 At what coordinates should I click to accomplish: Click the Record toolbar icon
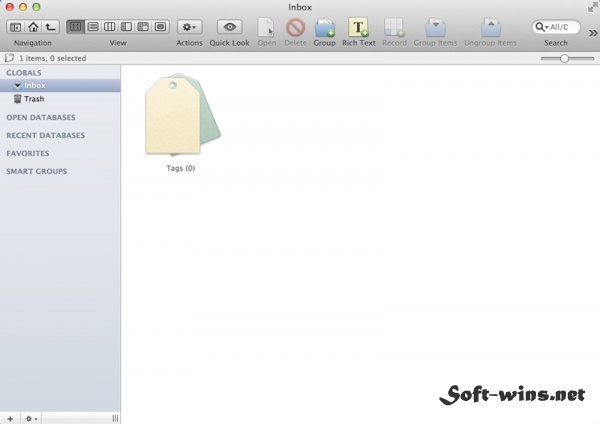394,28
